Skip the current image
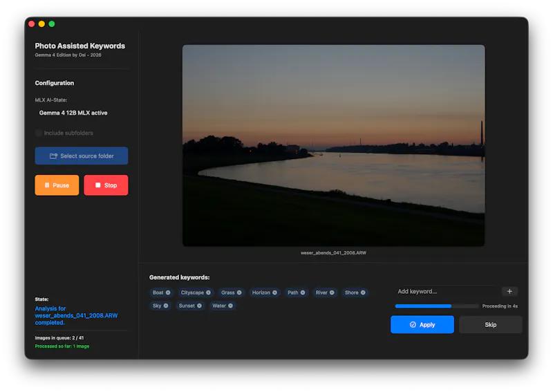 tap(491, 325)
